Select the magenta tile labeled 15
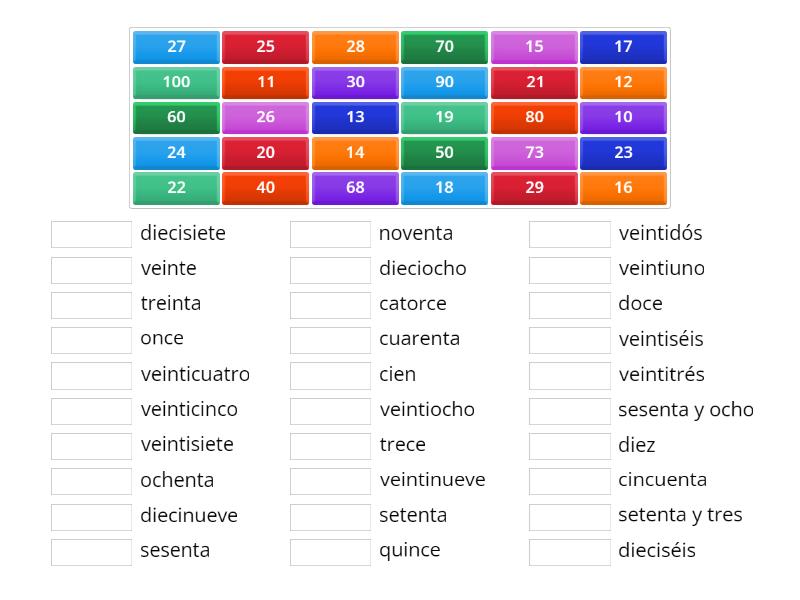 (534, 46)
